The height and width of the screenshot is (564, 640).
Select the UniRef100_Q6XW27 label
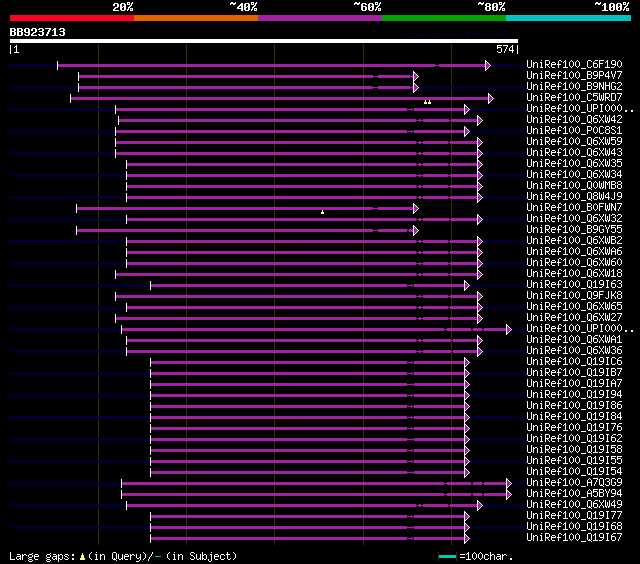click(574, 318)
